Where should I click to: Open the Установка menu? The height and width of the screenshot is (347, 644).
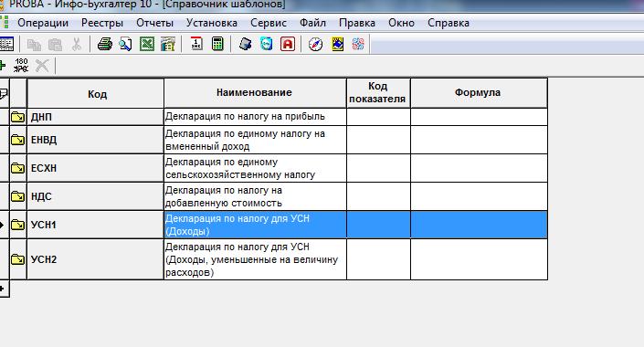tap(212, 23)
